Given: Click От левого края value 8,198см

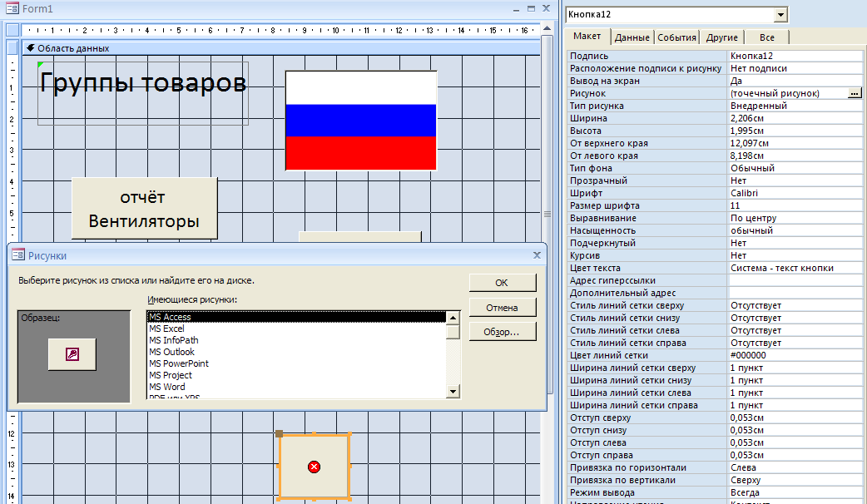Looking at the screenshot, I should coord(795,156).
